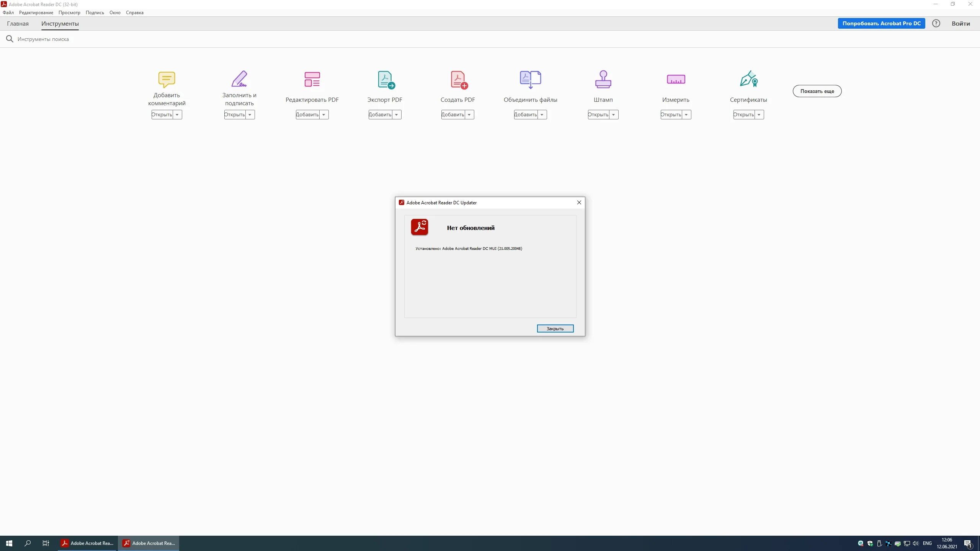This screenshot has height=551, width=980.
Task: Click Добавить under Экспорт PDF
Action: pyautogui.click(x=380, y=115)
